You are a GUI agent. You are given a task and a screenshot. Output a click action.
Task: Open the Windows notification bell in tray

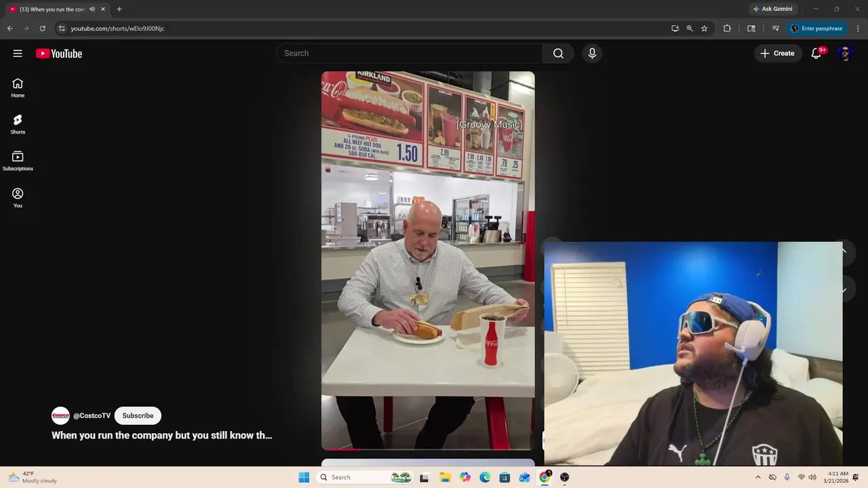[856, 477]
